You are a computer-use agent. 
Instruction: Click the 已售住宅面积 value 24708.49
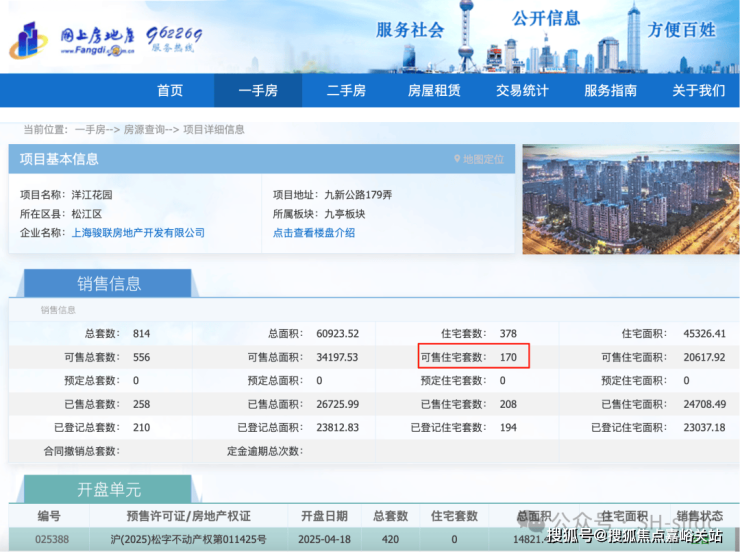(705, 404)
